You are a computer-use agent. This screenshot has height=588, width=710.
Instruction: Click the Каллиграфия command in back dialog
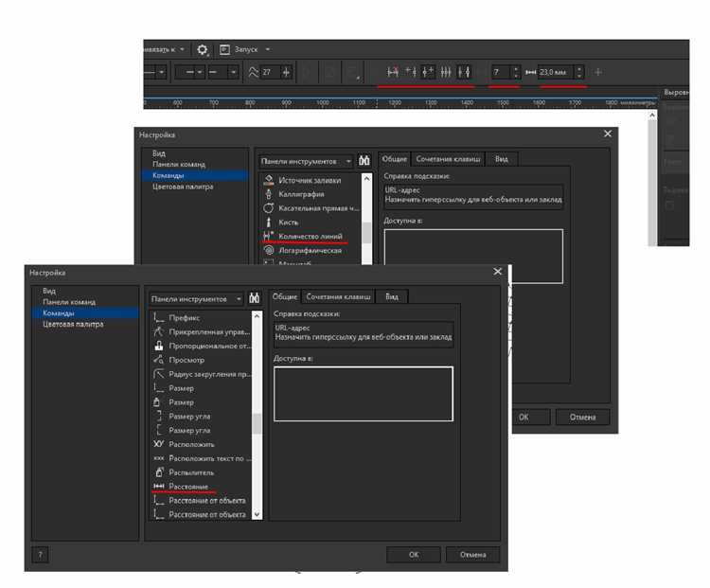301,193
